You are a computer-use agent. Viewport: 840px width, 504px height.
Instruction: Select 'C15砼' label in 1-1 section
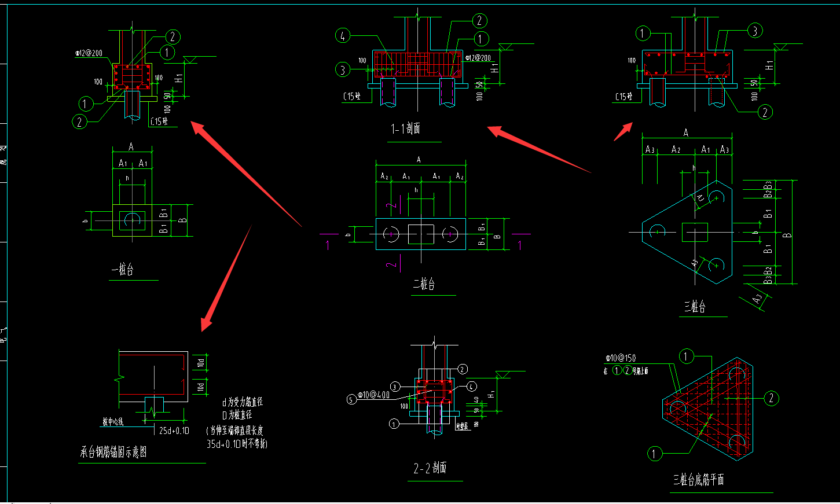coord(352,97)
